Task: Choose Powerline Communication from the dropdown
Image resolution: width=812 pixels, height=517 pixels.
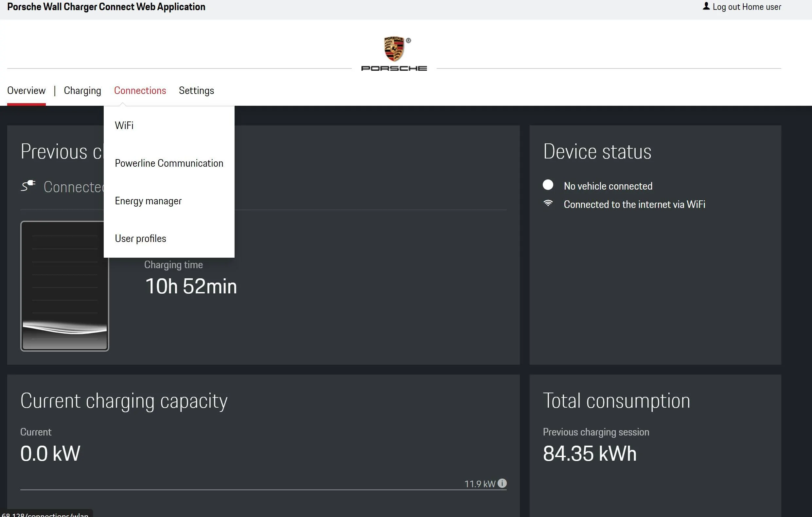Action: pyautogui.click(x=169, y=163)
